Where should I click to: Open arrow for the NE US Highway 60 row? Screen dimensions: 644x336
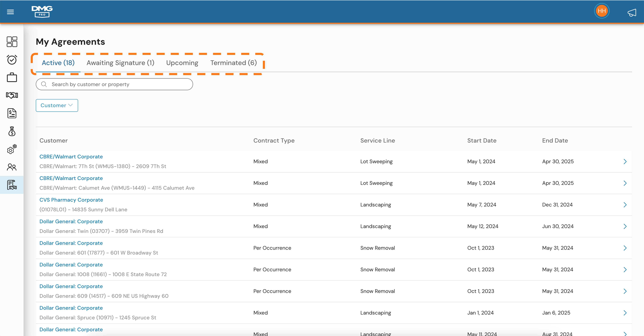(625, 291)
